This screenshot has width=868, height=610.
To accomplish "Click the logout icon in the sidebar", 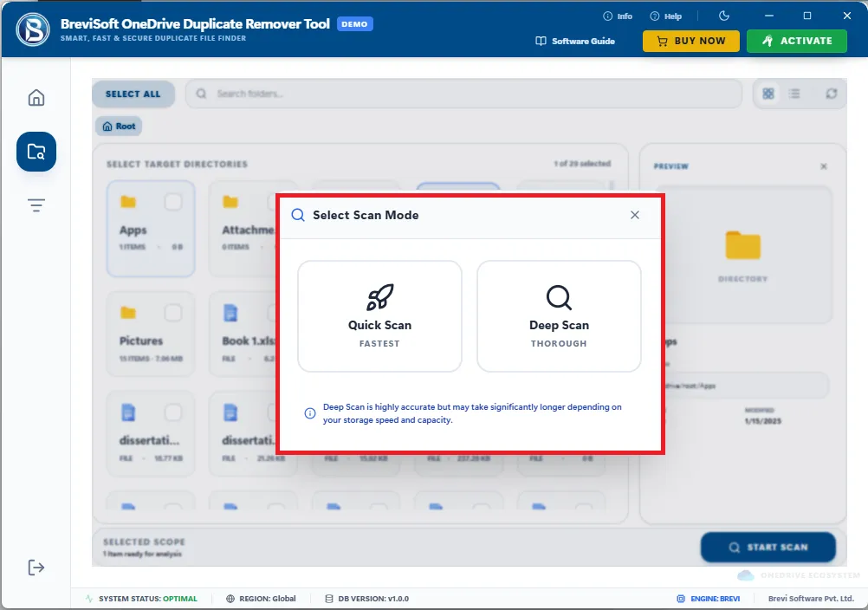I will point(36,568).
